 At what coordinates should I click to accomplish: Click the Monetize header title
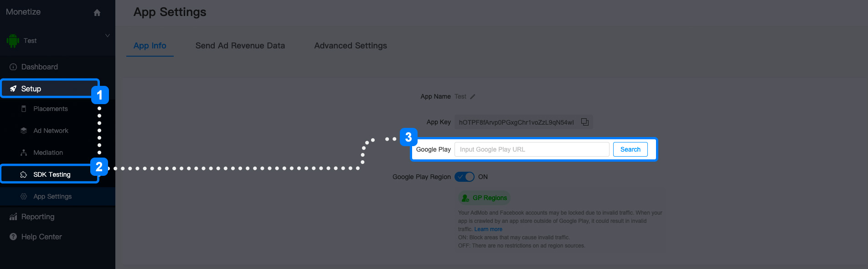23,12
